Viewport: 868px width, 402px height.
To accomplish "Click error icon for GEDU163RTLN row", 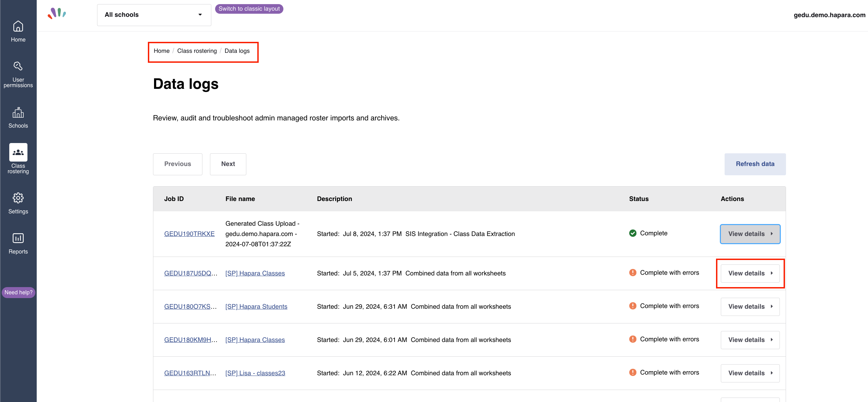I will (633, 373).
